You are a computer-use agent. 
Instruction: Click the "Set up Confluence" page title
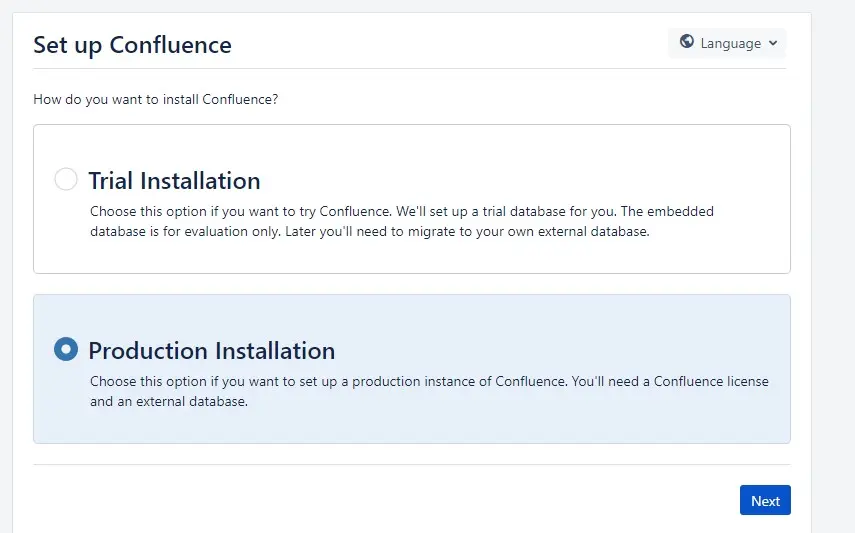132,45
